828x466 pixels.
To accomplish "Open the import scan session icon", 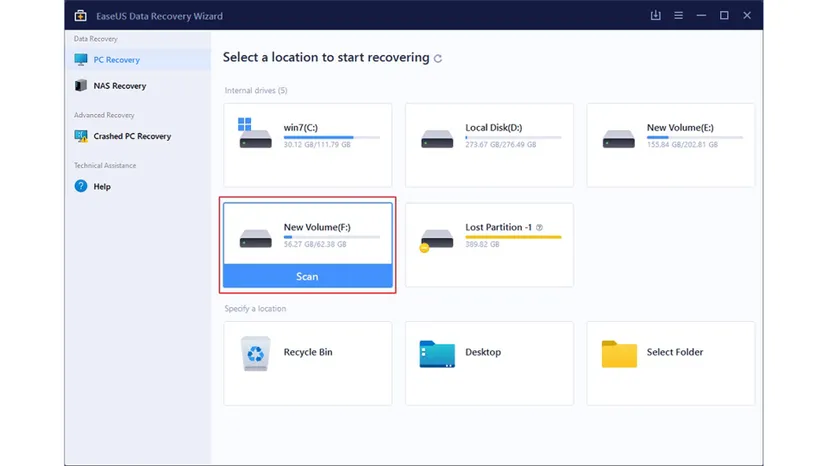I will tap(655, 15).
